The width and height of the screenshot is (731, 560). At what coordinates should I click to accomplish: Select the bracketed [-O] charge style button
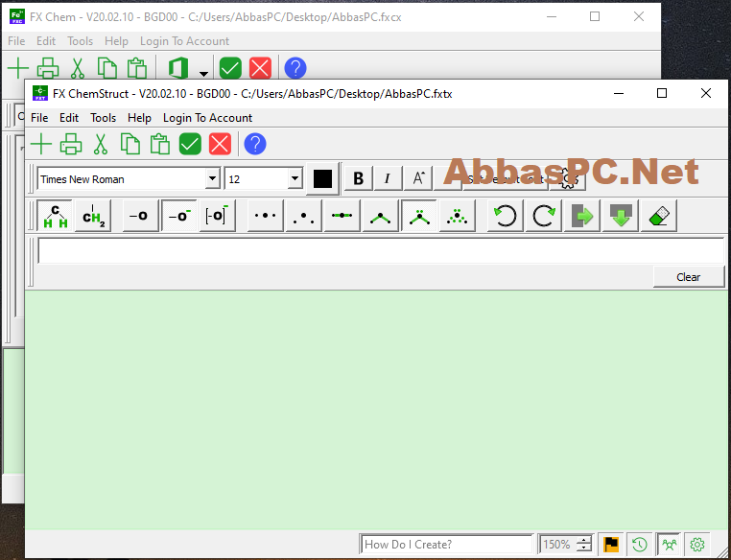[217, 216]
